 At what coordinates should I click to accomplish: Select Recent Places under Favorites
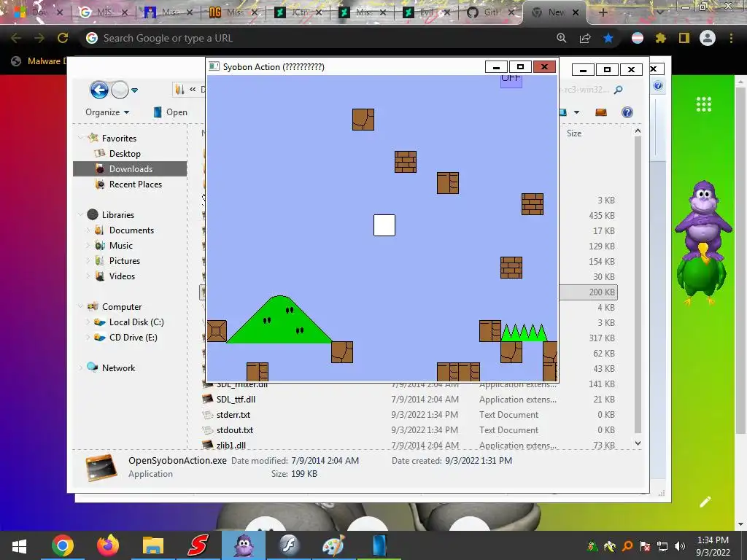[x=135, y=184]
